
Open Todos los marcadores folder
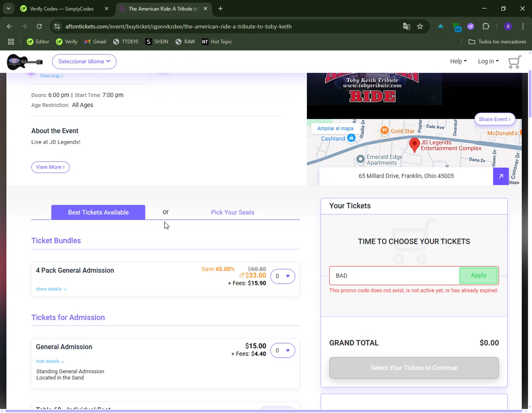tap(498, 42)
